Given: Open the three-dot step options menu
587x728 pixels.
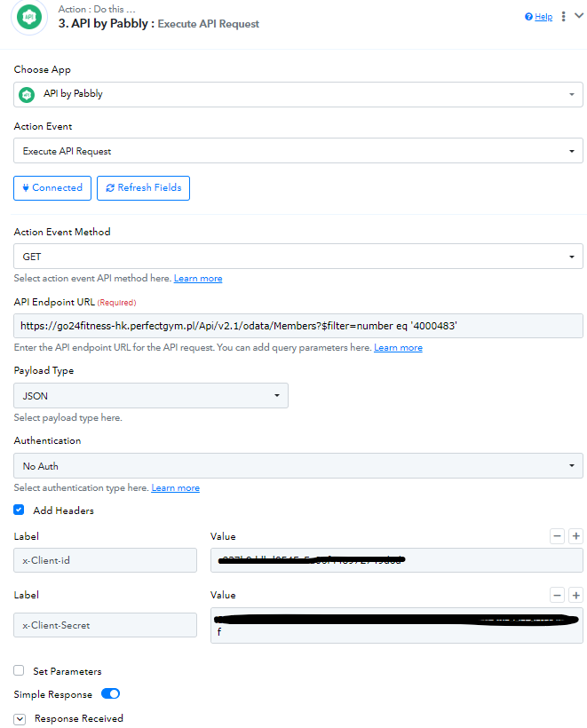Looking at the screenshot, I should (563, 17).
